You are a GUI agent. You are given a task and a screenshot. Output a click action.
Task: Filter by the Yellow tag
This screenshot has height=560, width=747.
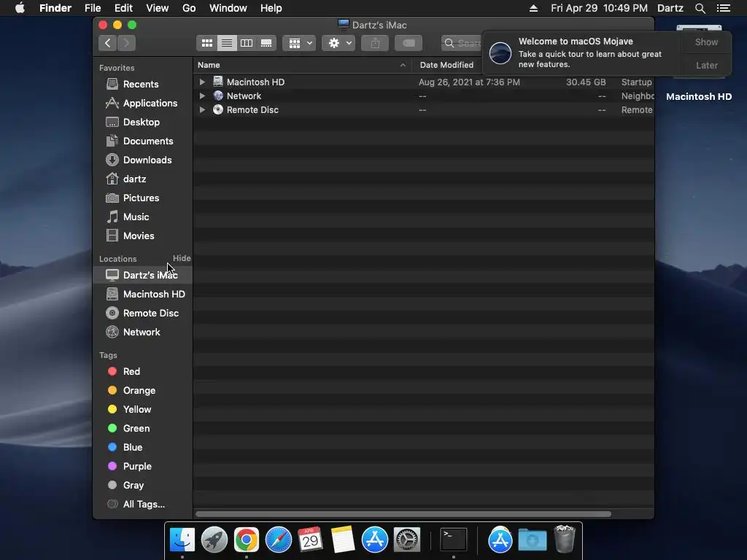click(x=136, y=410)
